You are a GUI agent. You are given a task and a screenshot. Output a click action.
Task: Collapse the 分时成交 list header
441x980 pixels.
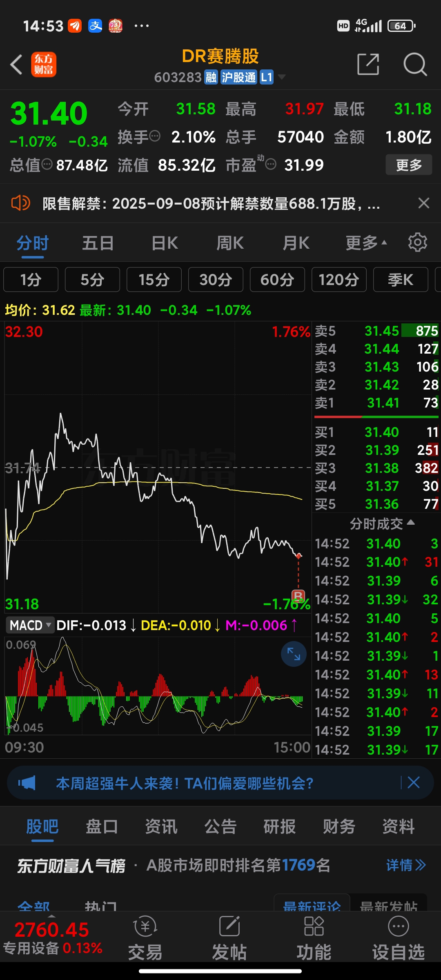[x=382, y=523]
